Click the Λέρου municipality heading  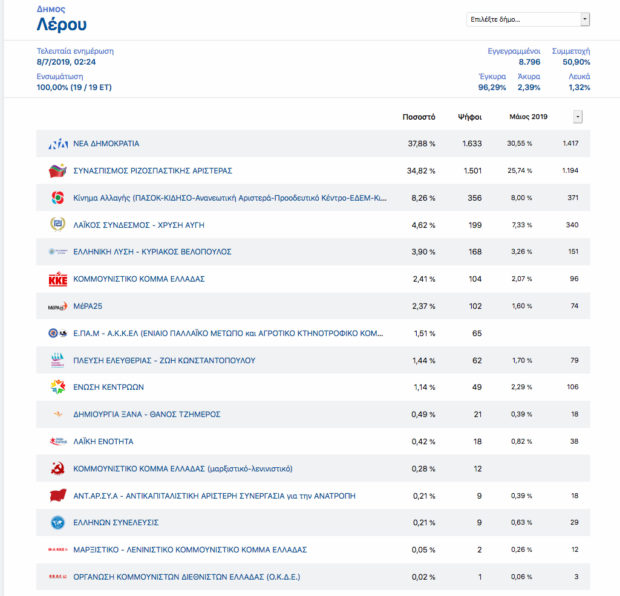pyautogui.click(x=62, y=25)
